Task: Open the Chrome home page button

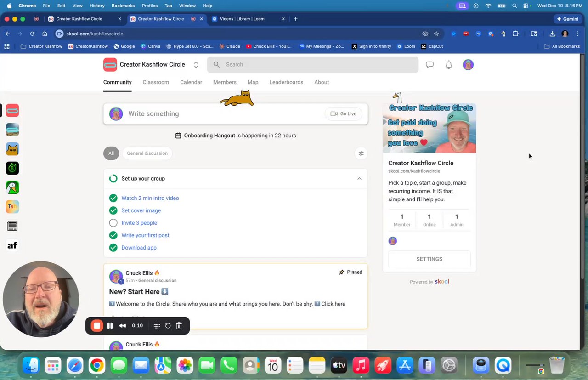Action: 45,34
